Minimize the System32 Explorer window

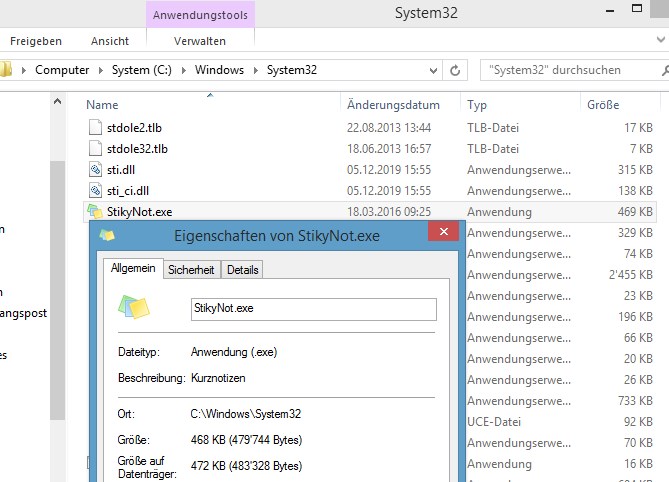(x=610, y=11)
